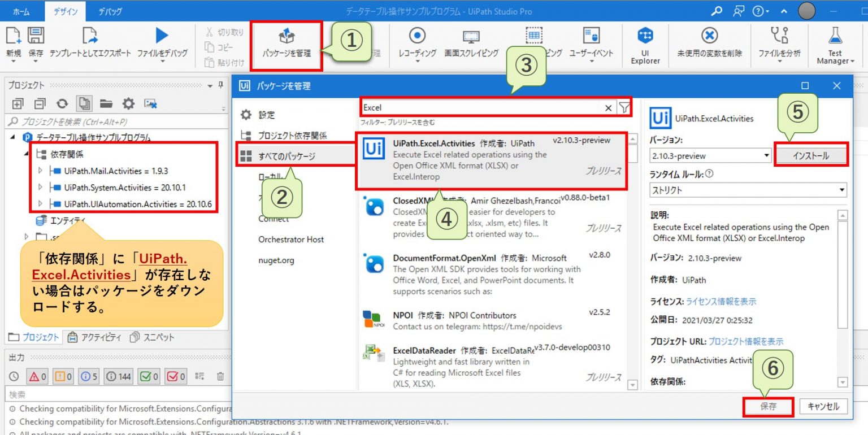Open the アクティビティ panel tab
Viewport: 868px width, 435px height.
tap(94, 337)
